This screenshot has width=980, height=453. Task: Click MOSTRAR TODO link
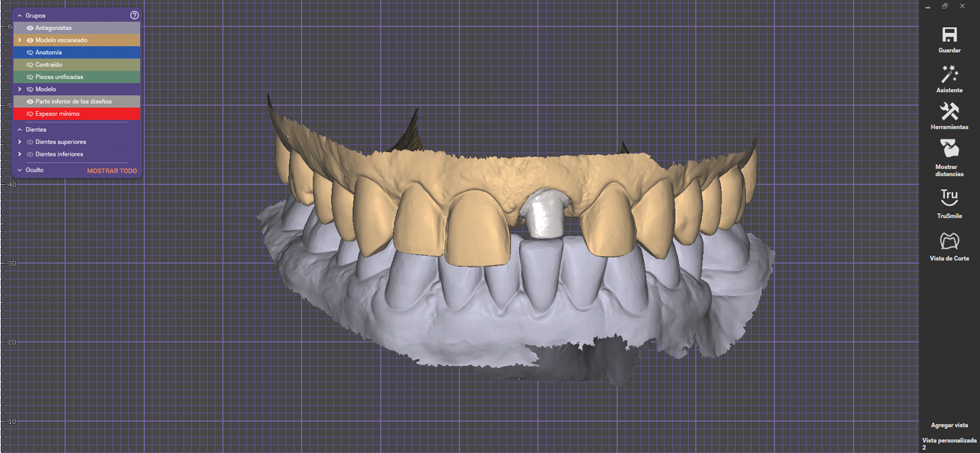click(111, 171)
